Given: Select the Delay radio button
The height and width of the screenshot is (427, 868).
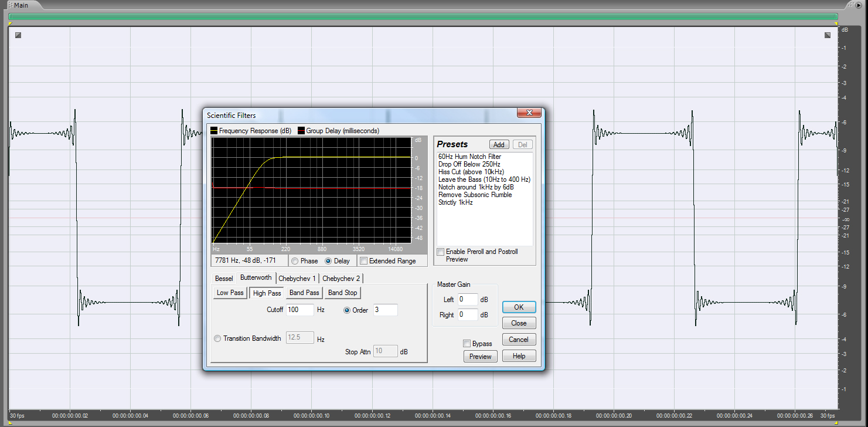Looking at the screenshot, I should [x=328, y=261].
